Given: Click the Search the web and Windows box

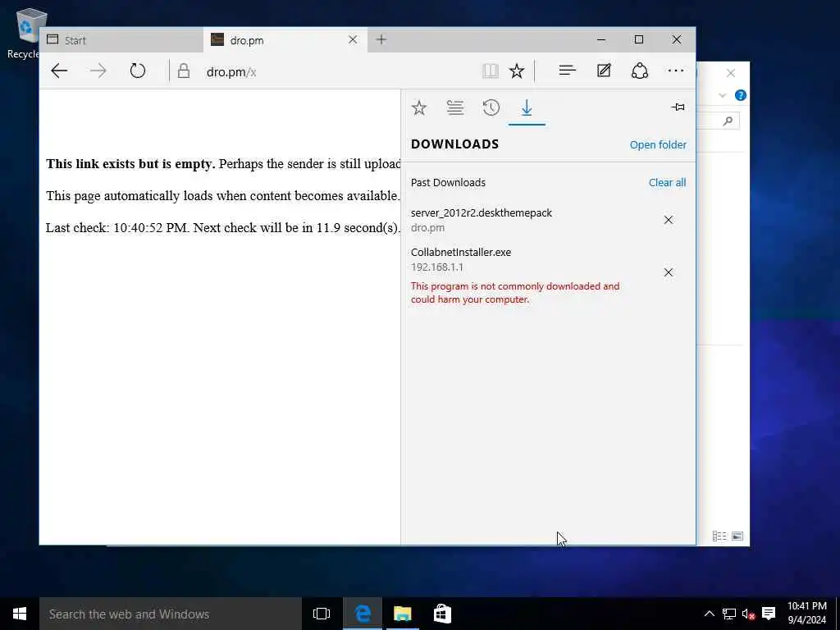Looking at the screenshot, I should [x=171, y=614].
